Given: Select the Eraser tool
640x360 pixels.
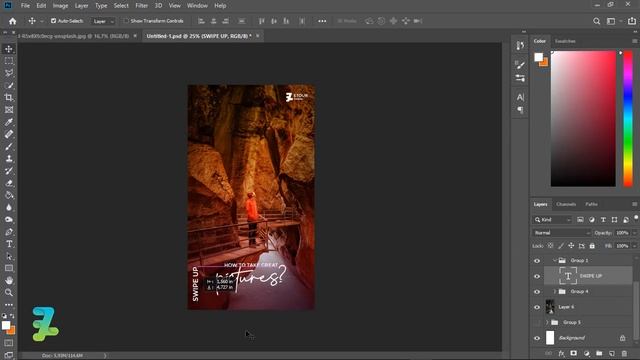Looking at the screenshot, I should (x=9, y=183).
